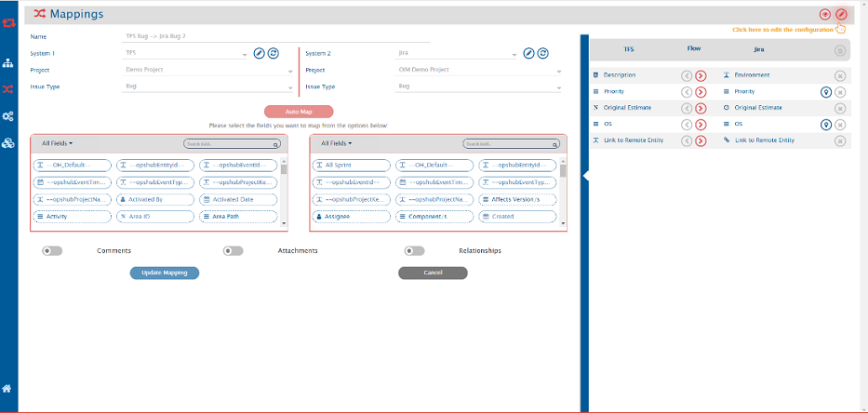Enable the Attachments toggle
Viewport: 868px width, 413px height.
pyautogui.click(x=233, y=251)
